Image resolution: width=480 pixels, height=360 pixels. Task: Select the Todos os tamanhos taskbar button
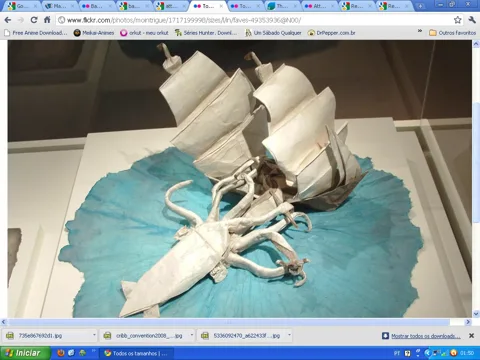pos(138,353)
